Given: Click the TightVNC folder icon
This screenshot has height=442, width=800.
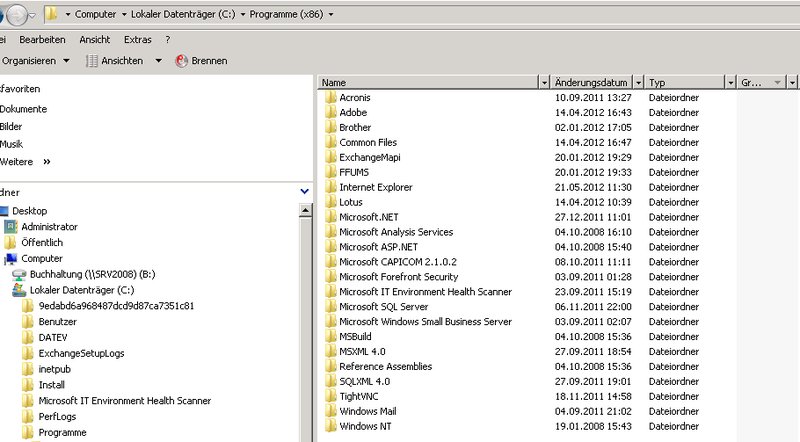Looking at the screenshot, I should point(331,396).
